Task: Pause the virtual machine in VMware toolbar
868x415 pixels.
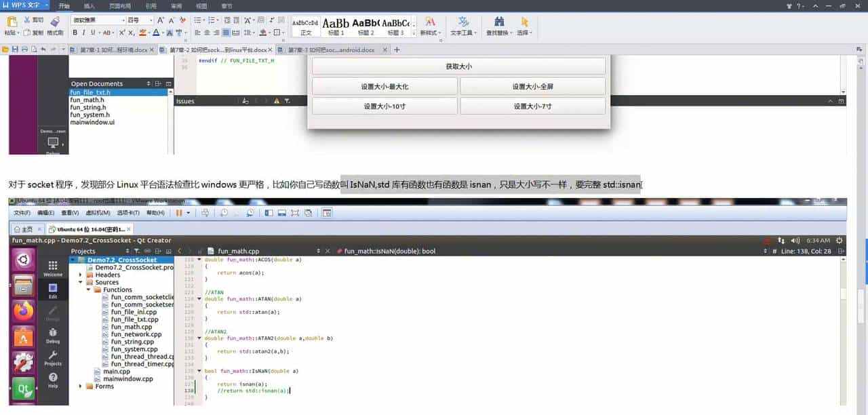Action: [178, 212]
